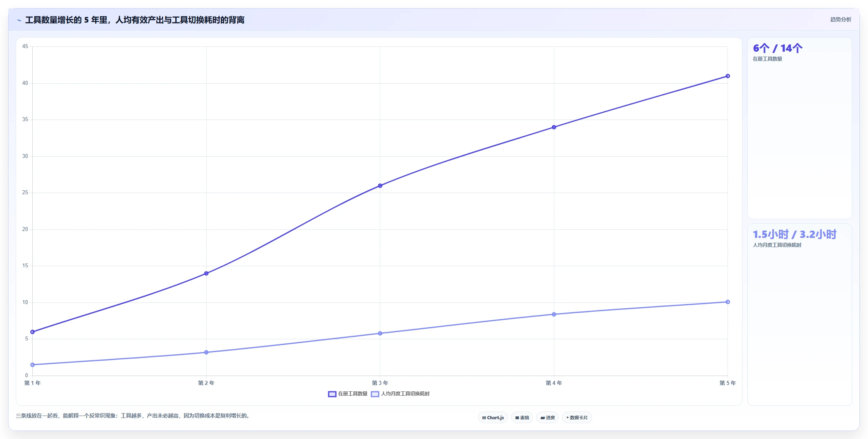Click the 1.5小时 / 3.2小时 stat value
This screenshot has height=439, width=868.
(795, 234)
